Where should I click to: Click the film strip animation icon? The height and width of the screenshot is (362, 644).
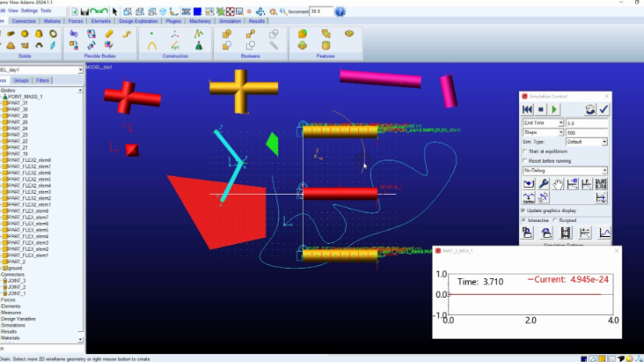566,233
